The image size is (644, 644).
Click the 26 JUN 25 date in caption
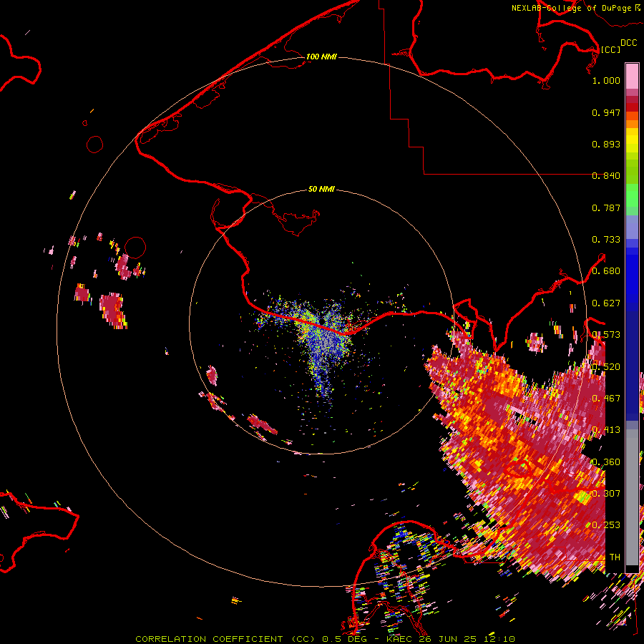448,639
